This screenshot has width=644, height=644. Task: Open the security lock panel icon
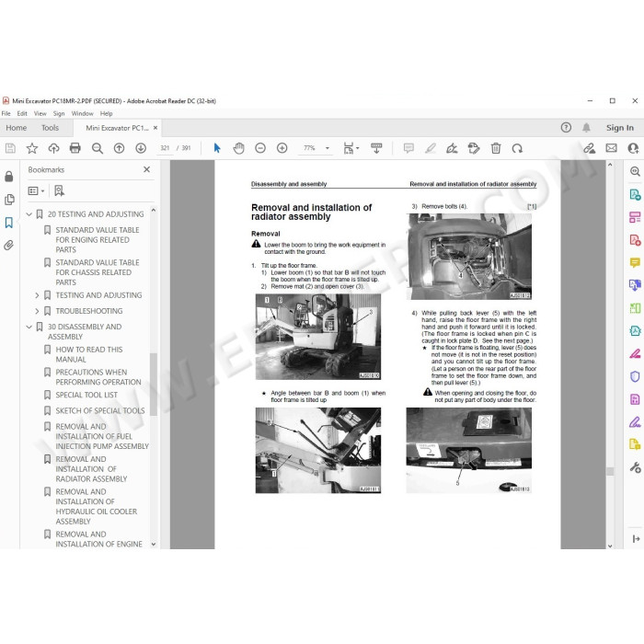(x=8, y=177)
